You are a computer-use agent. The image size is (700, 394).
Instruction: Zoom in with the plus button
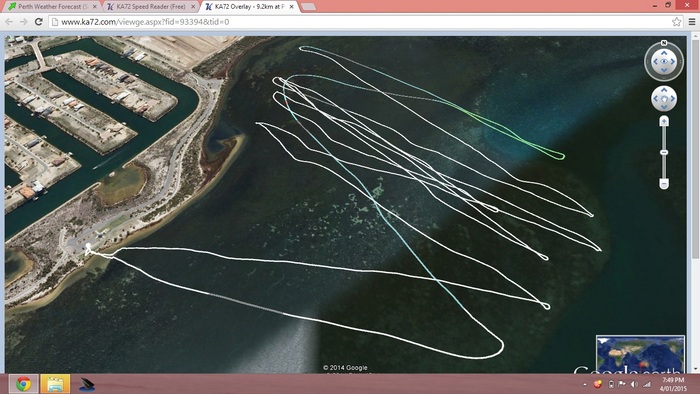664,121
